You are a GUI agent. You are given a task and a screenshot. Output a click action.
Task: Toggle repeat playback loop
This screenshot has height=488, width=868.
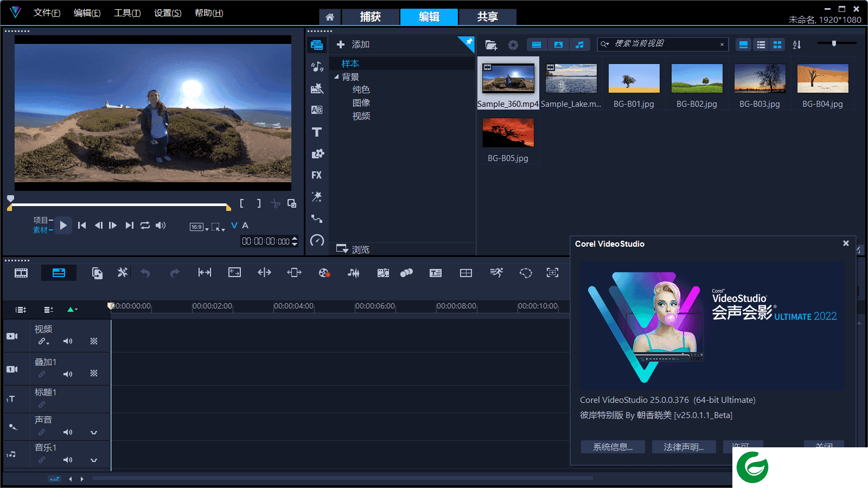pos(145,225)
